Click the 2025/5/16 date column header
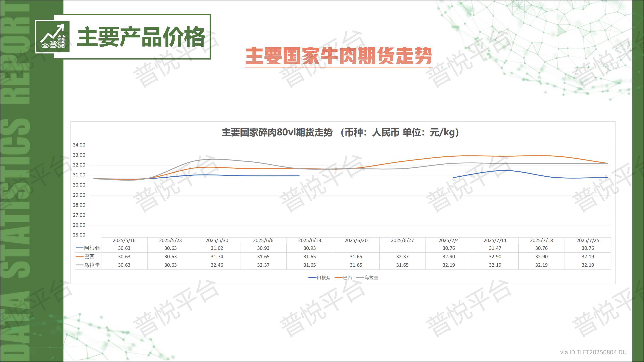Viewport: 644px width, 362px height. (x=124, y=241)
